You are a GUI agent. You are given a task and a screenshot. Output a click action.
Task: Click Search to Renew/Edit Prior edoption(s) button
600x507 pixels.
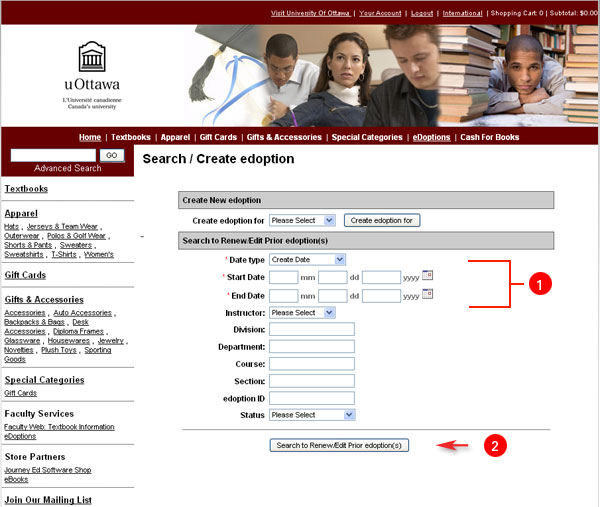(x=339, y=445)
